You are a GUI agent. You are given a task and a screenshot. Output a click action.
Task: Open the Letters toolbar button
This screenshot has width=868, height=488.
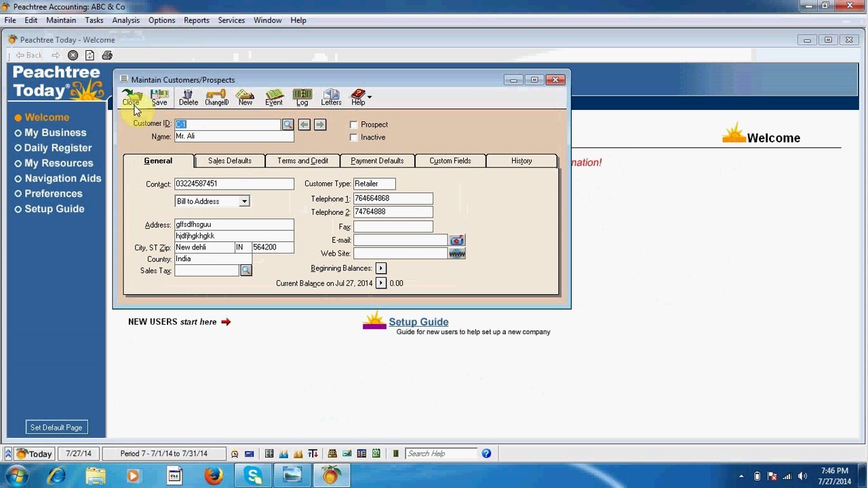click(x=331, y=98)
